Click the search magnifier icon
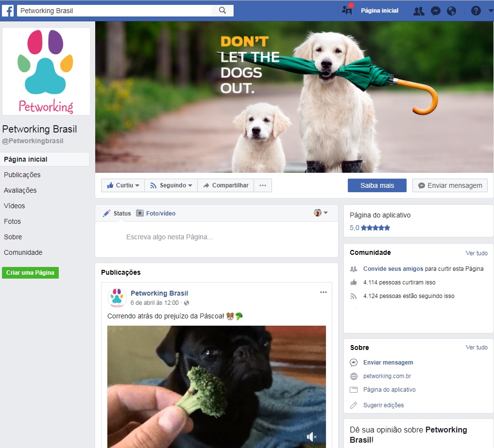Screen dimensions: 494x448 222,10
